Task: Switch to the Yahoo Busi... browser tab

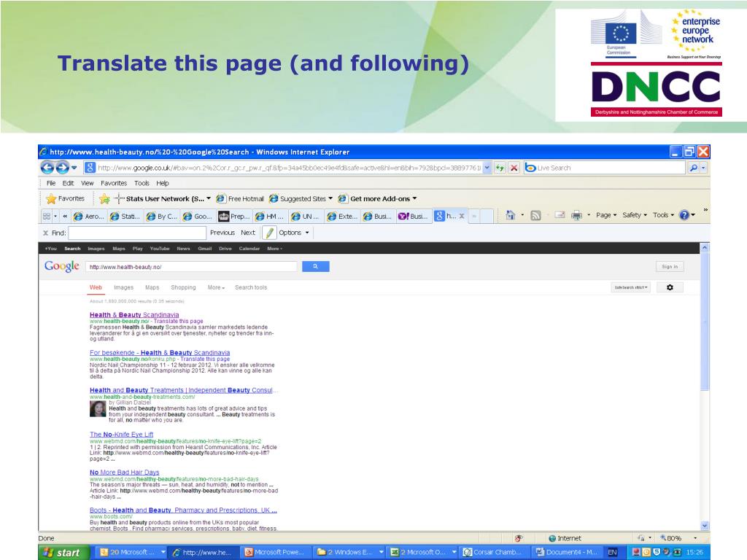Action: (x=414, y=216)
